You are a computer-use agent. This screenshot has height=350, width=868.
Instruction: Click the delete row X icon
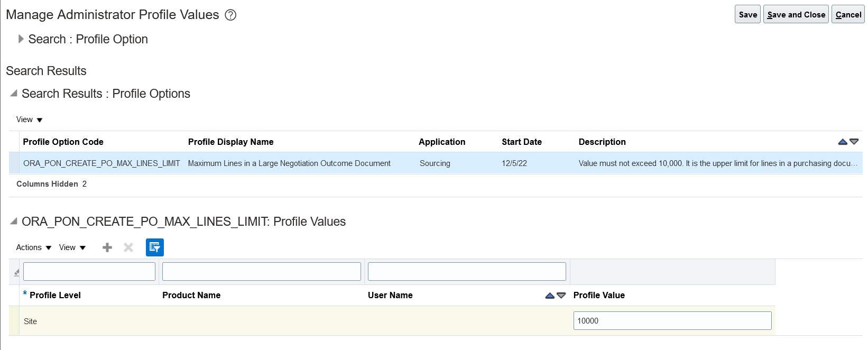(x=128, y=247)
